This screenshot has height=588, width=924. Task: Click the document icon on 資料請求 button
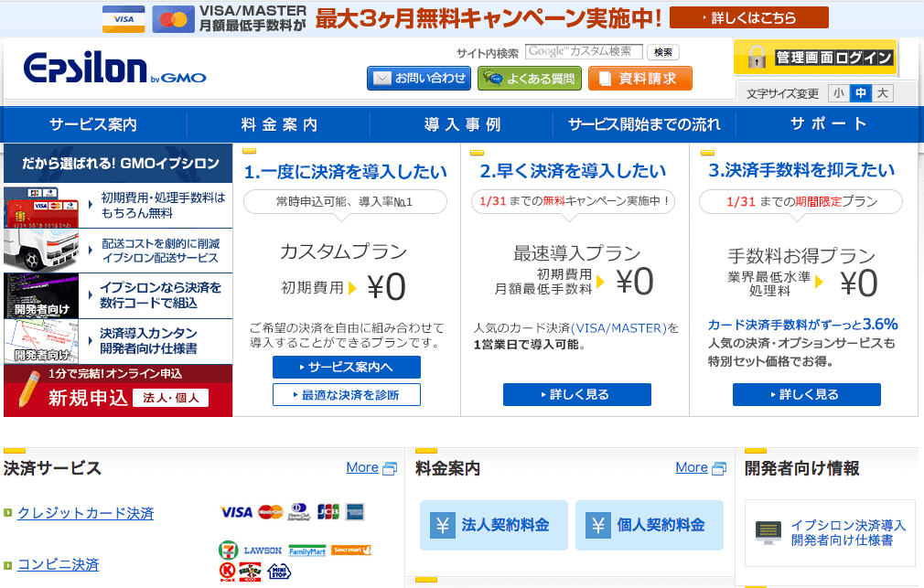(x=605, y=79)
